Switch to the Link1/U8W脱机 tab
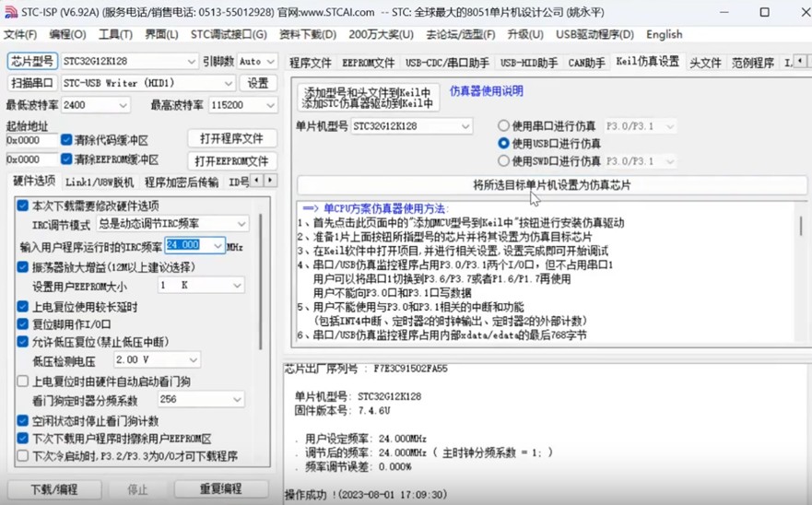Image resolution: width=812 pixels, height=505 pixels. (100, 182)
